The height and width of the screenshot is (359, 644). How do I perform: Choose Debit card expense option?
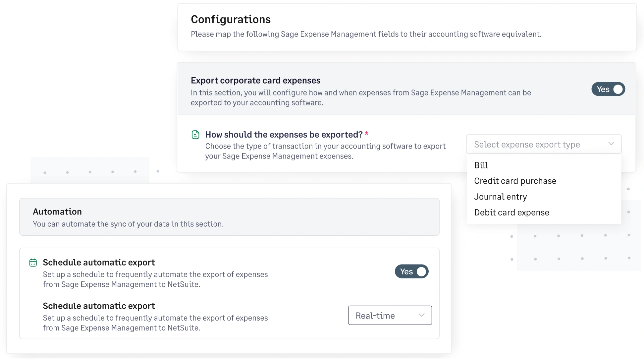pyautogui.click(x=511, y=212)
